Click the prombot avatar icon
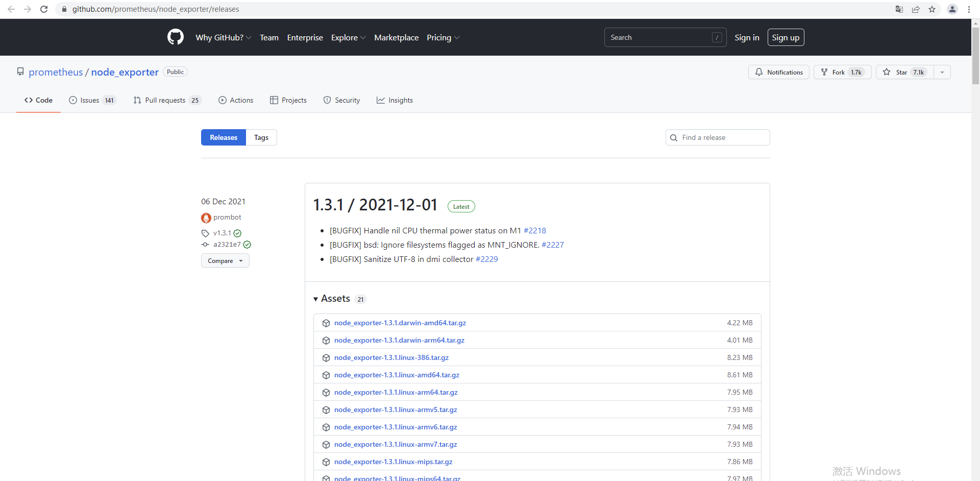Screen dimensions: 980x481 (206, 218)
